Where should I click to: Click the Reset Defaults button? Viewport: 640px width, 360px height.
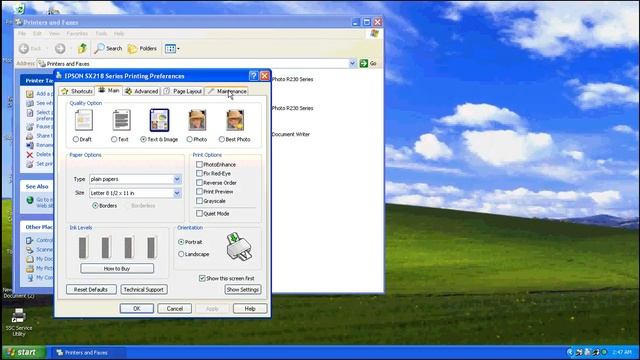[91, 289]
